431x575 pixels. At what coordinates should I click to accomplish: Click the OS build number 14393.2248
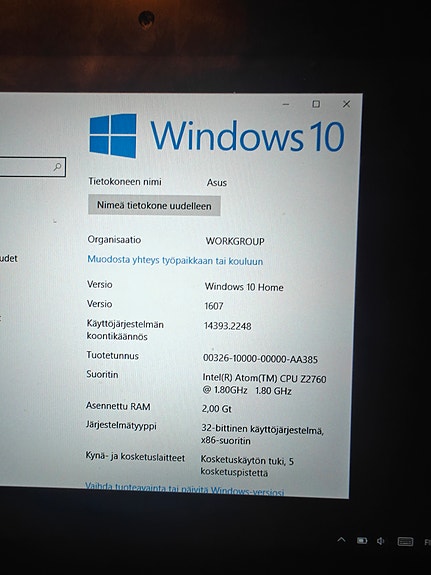227,326
